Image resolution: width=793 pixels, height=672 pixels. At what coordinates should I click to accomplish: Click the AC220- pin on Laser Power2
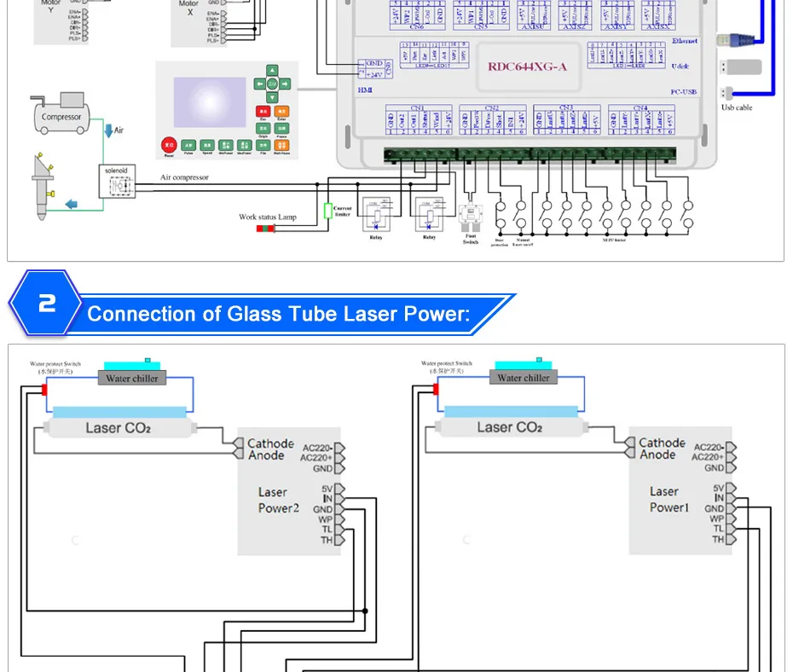point(339,448)
